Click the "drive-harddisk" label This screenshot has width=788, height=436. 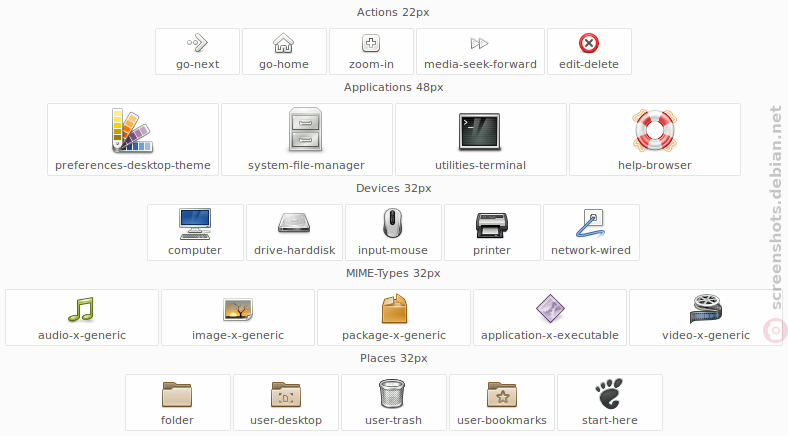tap(294, 250)
